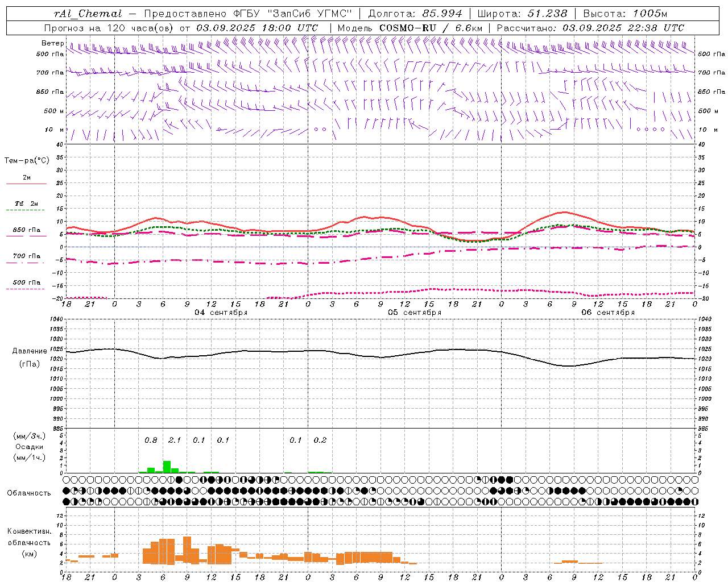Click the 10 м wind level label on left axis
Image resolution: width=728 pixels, height=582 pixels.
pos(55,130)
